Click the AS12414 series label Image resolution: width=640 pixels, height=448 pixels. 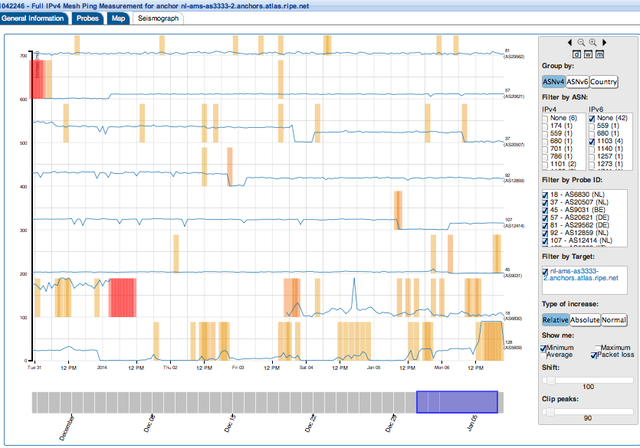[514, 226]
